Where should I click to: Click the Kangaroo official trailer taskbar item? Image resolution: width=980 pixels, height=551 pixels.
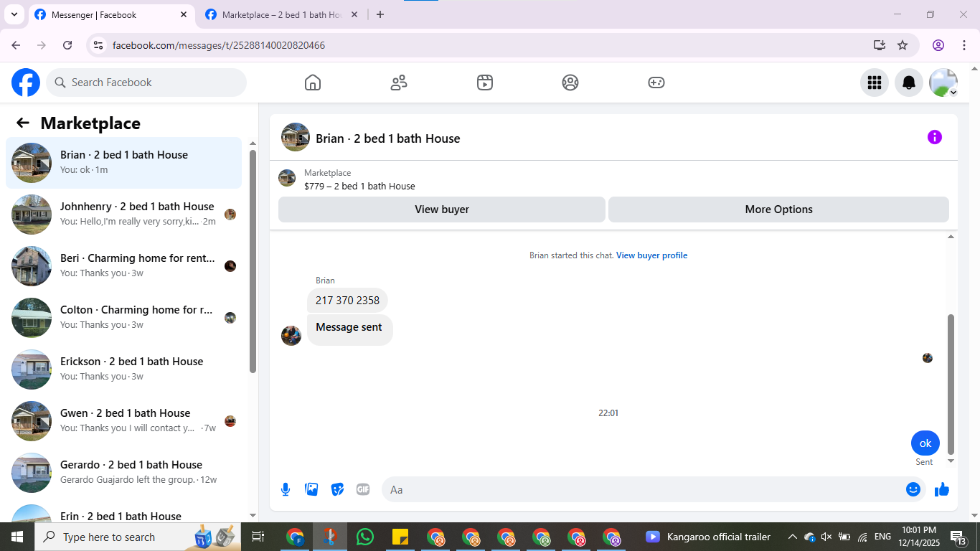(707, 537)
